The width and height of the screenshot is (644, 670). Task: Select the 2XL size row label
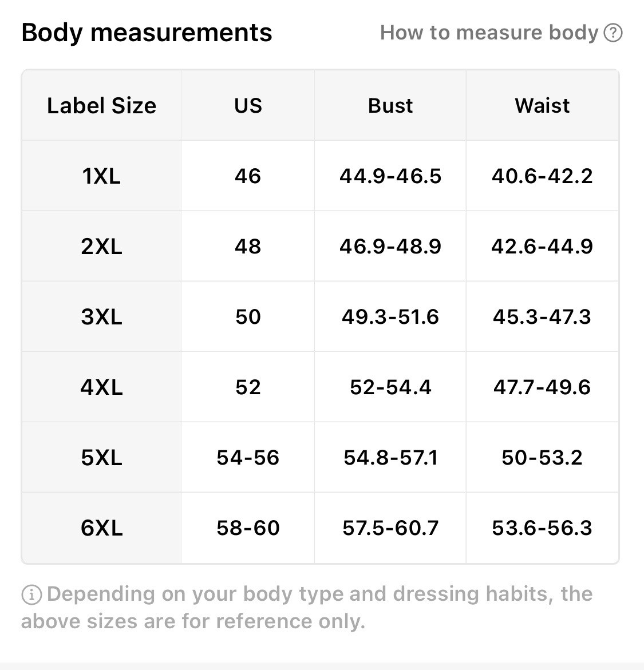point(101,247)
